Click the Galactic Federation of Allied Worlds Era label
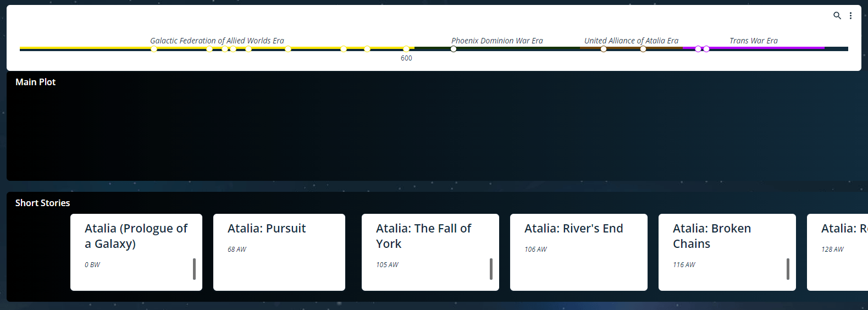Screen dimensions: 868x310 coord(217,41)
